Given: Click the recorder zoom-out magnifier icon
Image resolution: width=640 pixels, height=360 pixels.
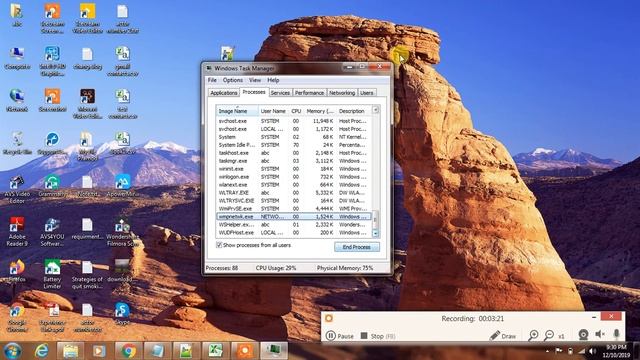Looking at the screenshot, I should (x=549, y=336).
